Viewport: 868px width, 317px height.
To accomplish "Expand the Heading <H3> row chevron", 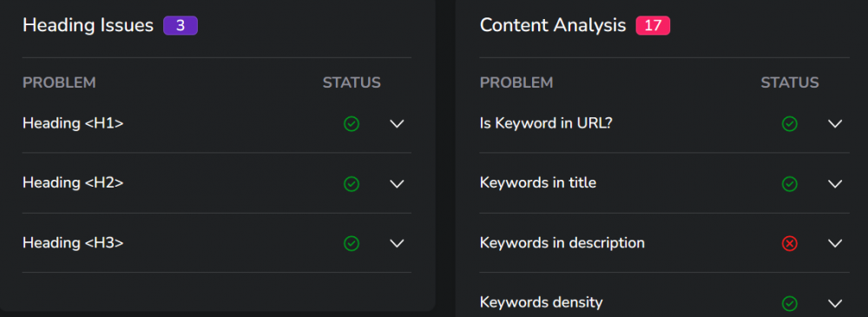I will [x=397, y=243].
